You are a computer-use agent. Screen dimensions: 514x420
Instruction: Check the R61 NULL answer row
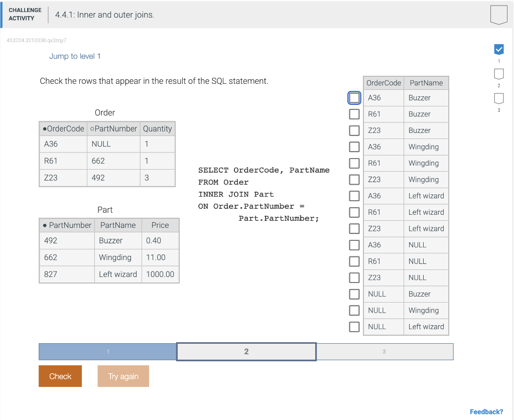coord(354,261)
